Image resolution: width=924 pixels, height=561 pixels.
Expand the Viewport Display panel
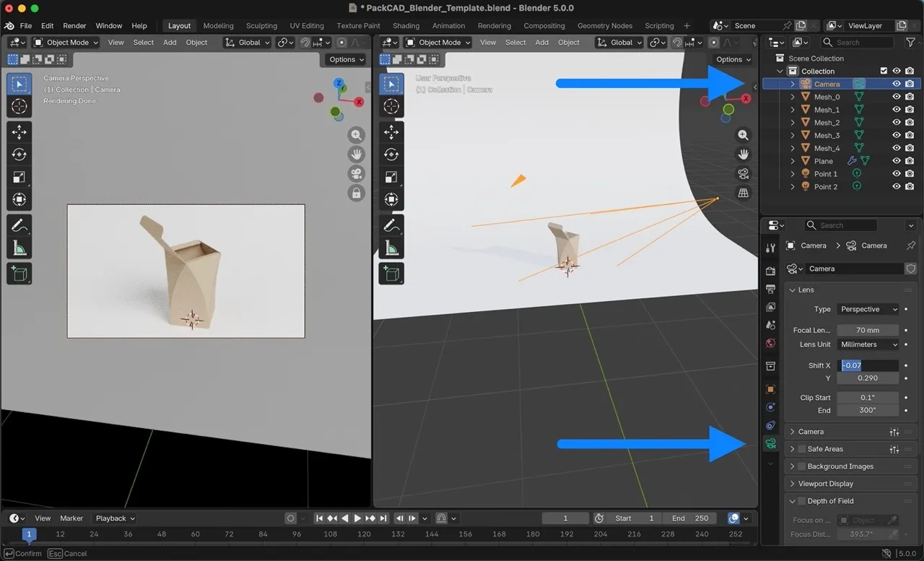pos(825,484)
